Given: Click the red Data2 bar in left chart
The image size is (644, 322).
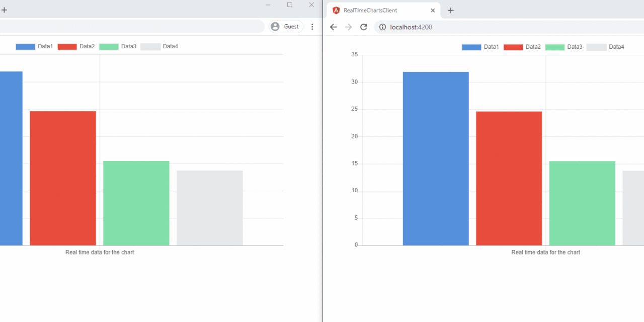Looking at the screenshot, I should tap(63, 178).
